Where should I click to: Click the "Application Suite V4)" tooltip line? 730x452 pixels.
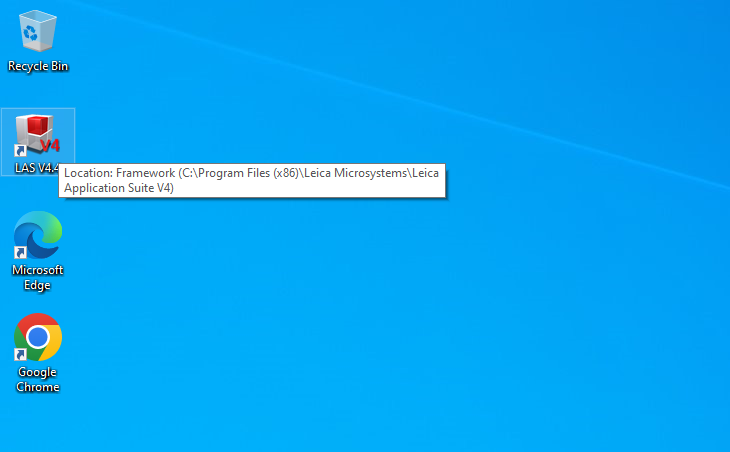tap(119, 188)
